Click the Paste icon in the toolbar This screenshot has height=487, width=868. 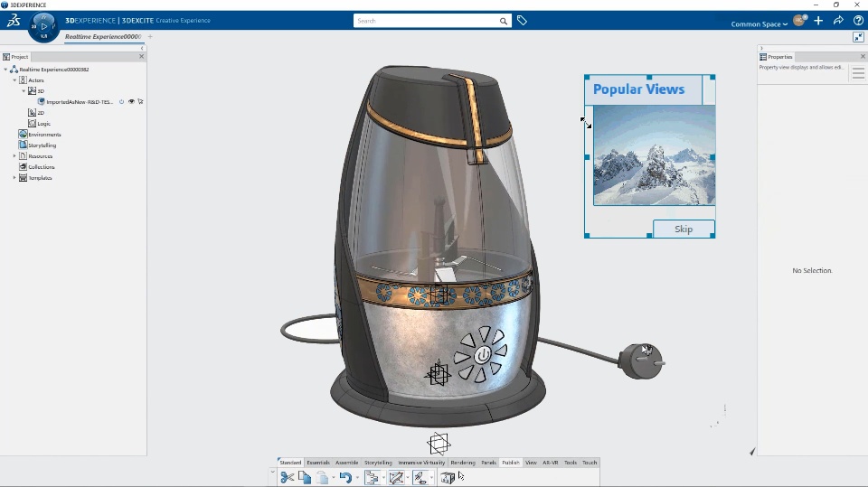322,477
